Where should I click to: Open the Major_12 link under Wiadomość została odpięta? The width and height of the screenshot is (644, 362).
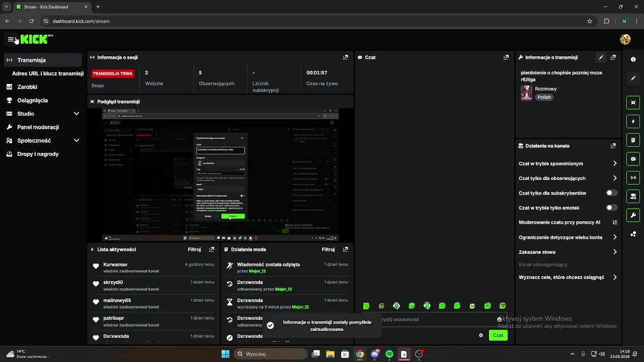coord(258,271)
